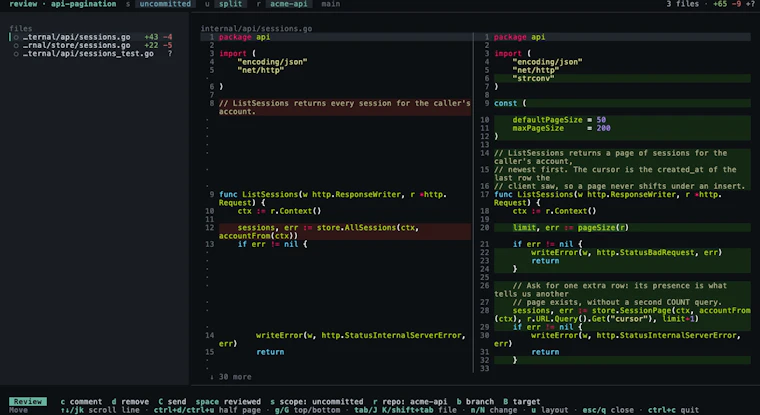Click comment 'client saw, so a page never shifts'
This screenshot has width=760, height=415.
click(x=622, y=186)
